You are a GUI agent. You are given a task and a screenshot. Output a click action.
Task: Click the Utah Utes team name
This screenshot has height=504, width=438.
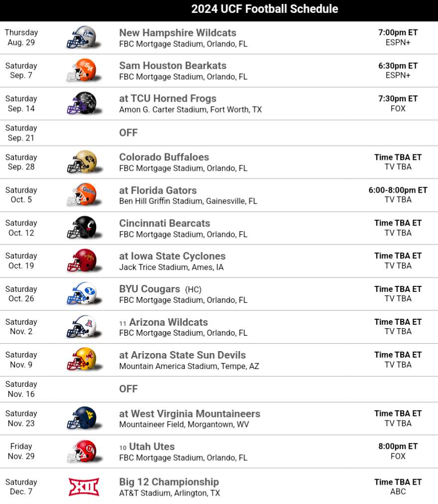151,447
